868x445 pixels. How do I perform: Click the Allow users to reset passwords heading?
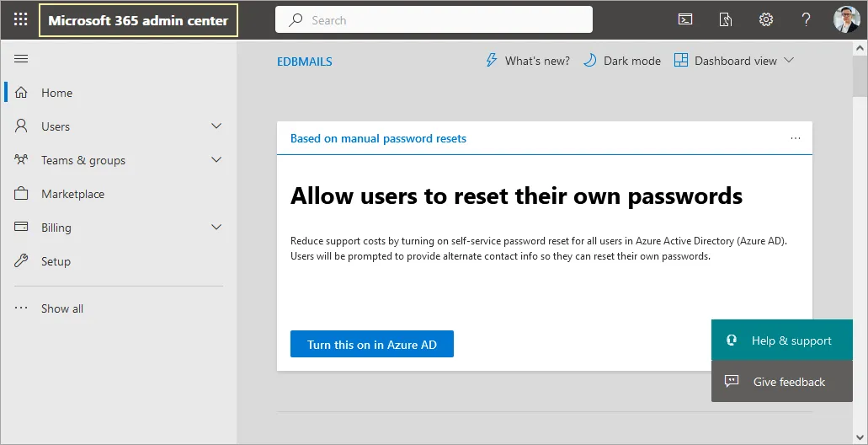click(x=516, y=196)
